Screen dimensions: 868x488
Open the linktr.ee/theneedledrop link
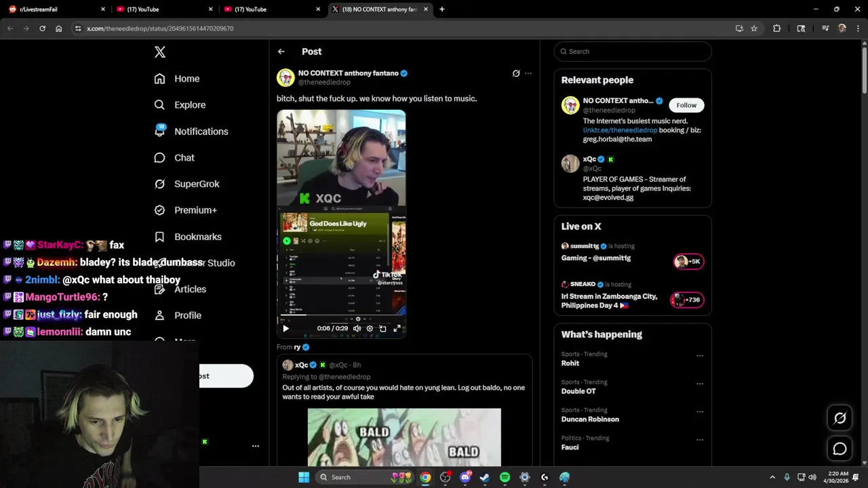pos(620,130)
